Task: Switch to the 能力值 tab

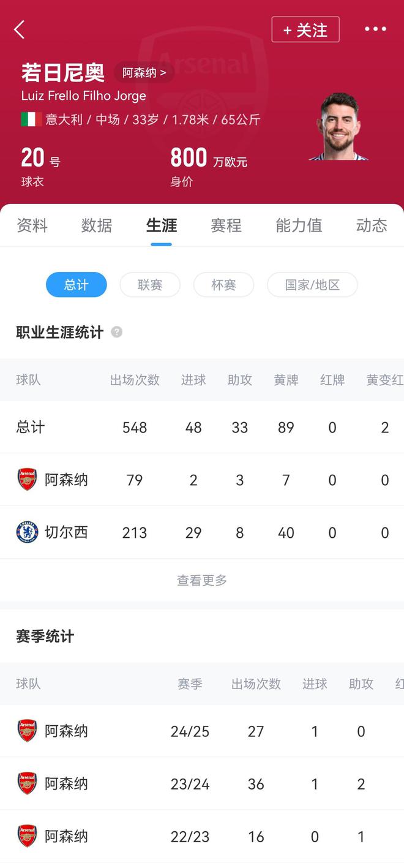Action: point(299,225)
